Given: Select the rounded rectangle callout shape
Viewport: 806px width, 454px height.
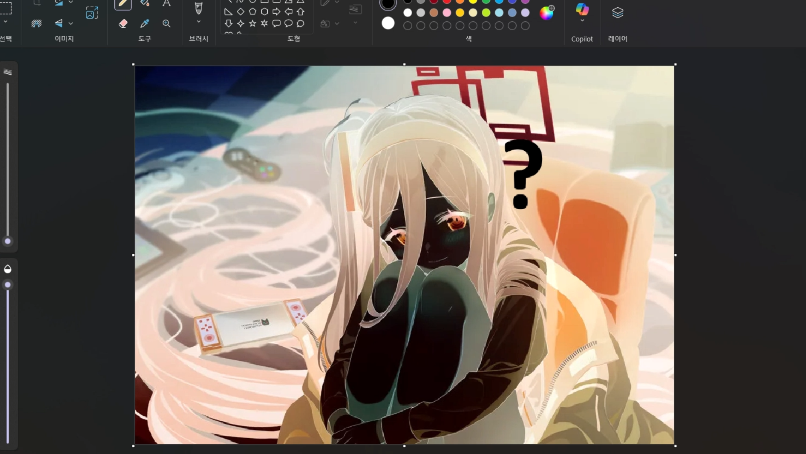Looking at the screenshot, I should (277, 23).
